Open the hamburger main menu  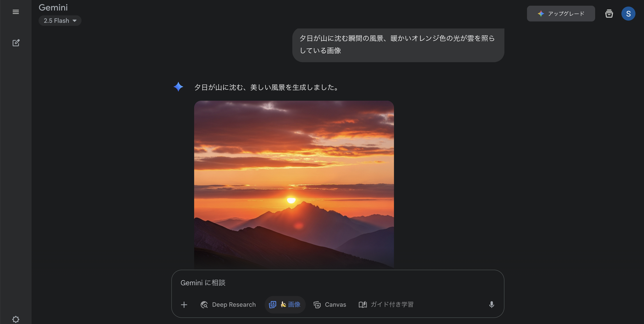[x=16, y=12]
